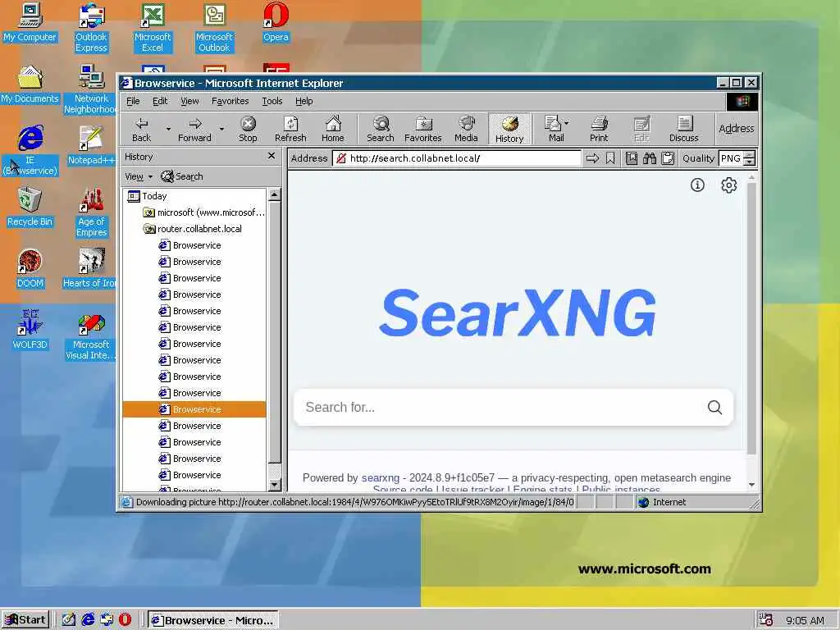Select the My Computer desktop icon

(30, 22)
